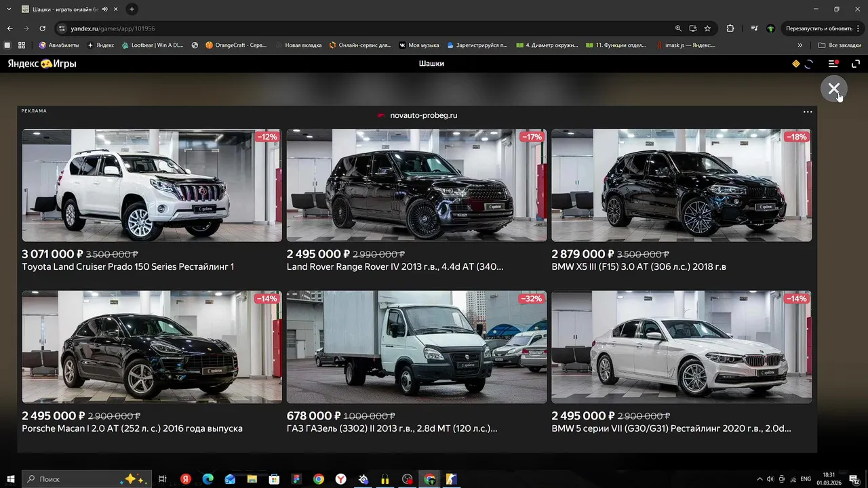The height and width of the screenshot is (488, 868).
Task: Open the ad options three-dot menu
Action: click(x=808, y=112)
